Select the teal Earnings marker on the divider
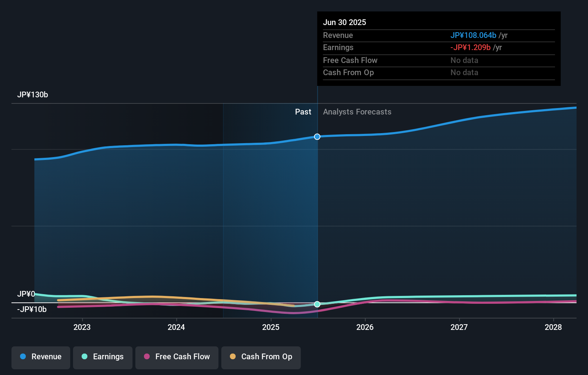The height and width of the screenshot is (375, 588). pos(317,304)
